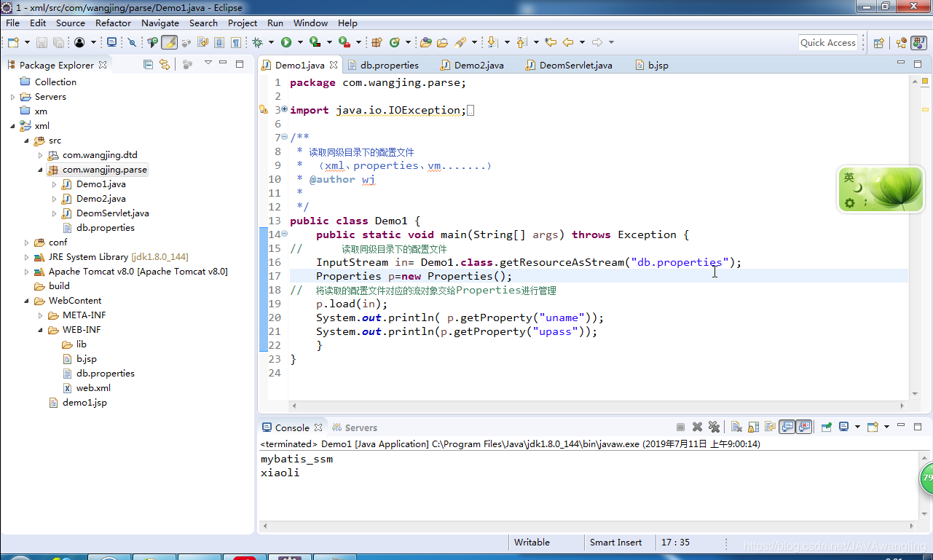Image resolution: width=933 pixels, height=560 pixels.
Task: Pin the Console with the pin icon
Action: [x=827, y=427]
